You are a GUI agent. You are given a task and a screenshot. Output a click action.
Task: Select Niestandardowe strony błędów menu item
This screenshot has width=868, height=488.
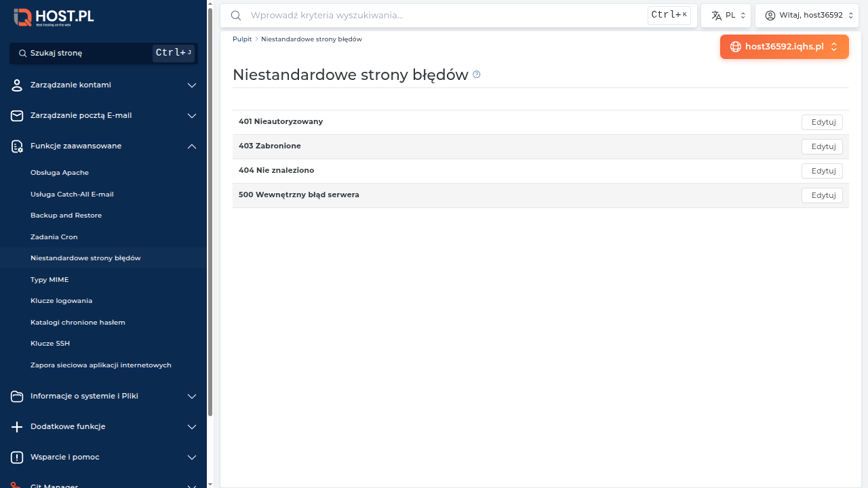(x=85, y=258)
